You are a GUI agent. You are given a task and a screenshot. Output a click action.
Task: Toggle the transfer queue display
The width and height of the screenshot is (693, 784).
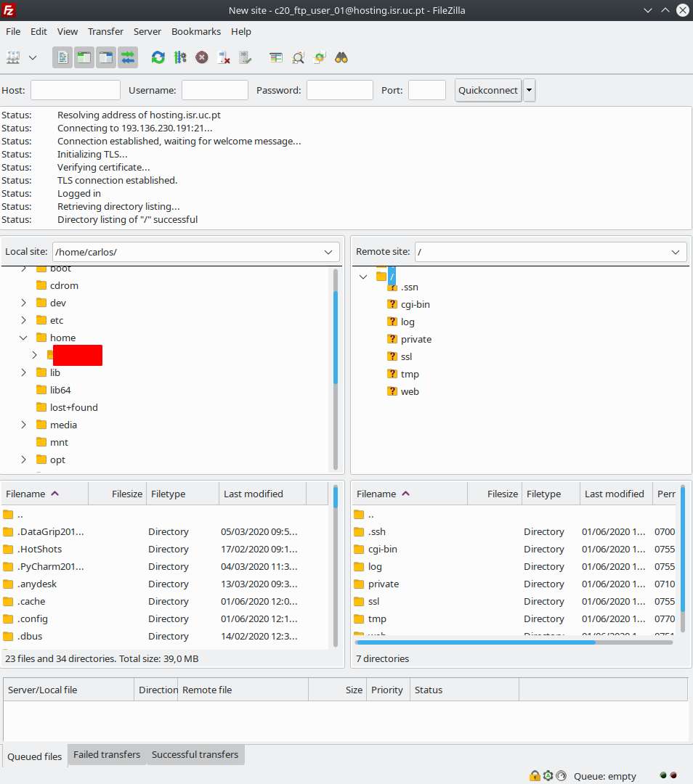coord(128,57)
